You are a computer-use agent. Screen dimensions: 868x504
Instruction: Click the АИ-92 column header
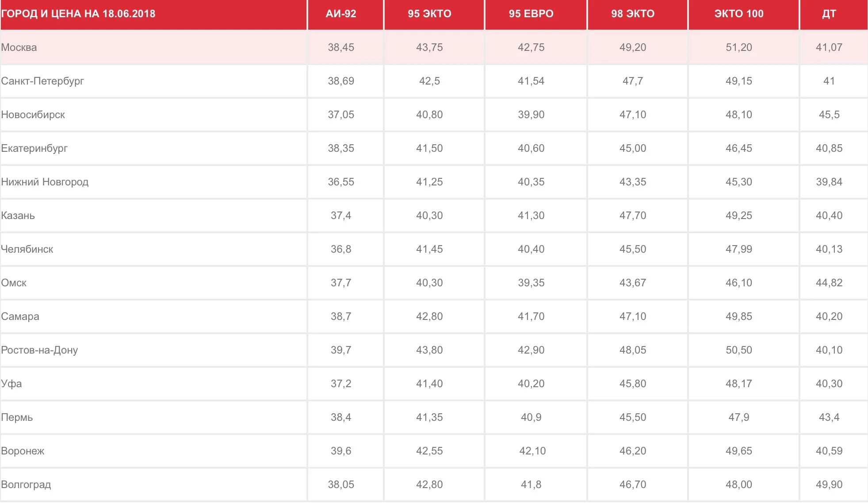point(341,14)
